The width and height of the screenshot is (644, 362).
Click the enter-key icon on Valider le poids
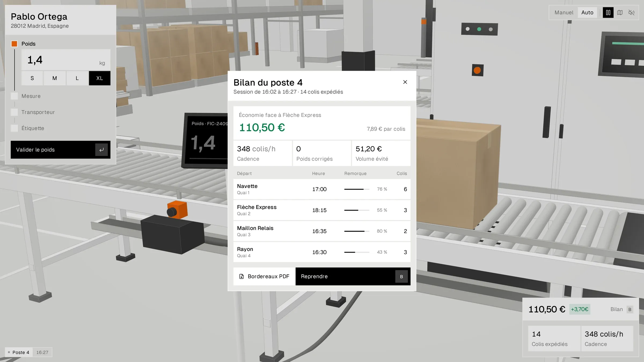tap(101, 150)
